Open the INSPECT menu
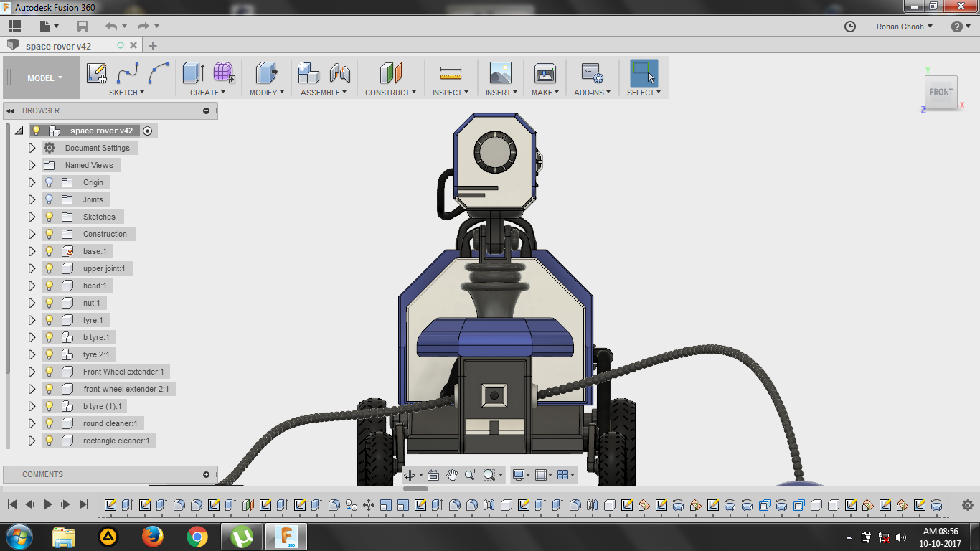The height and width of the screenshot is (551, 980). tap(451, 93)
